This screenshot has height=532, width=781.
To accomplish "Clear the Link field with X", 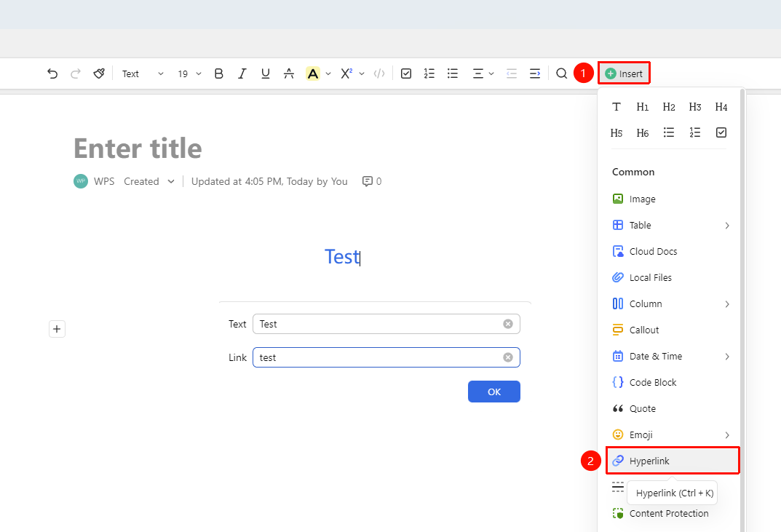I will pyautogui.click(x=508, y=357).
